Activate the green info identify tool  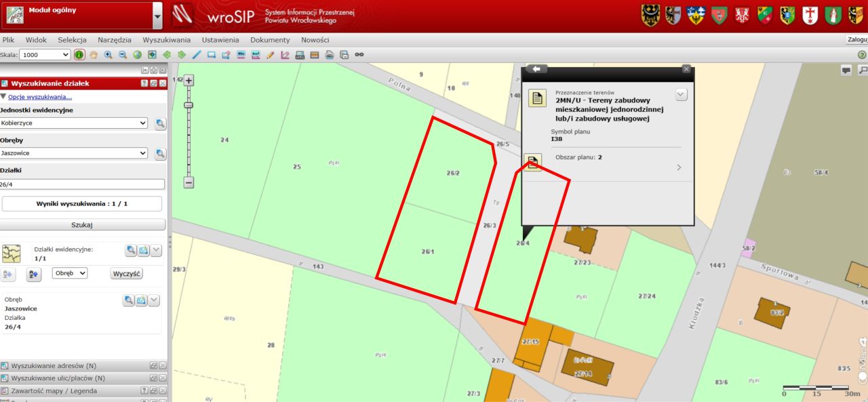click(79, 55)
